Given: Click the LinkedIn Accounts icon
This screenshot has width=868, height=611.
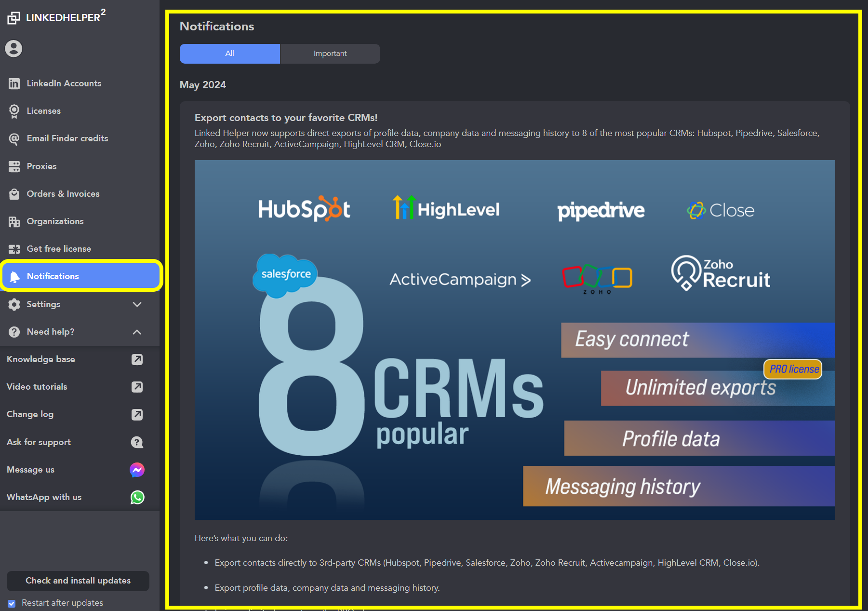Looking at the screenshot, I should pyautogui.click(x=14, y=83).
